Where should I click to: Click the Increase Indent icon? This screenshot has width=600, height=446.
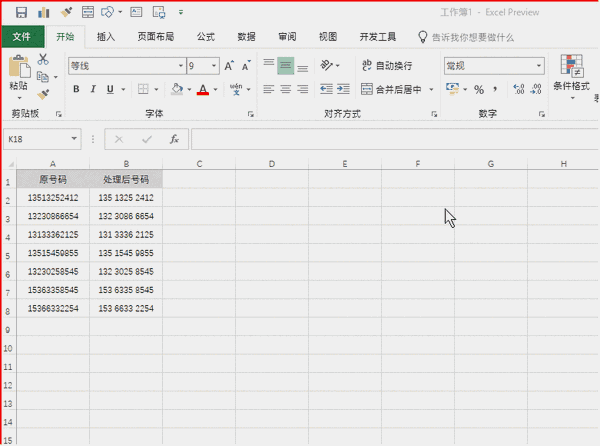point(343,90)
